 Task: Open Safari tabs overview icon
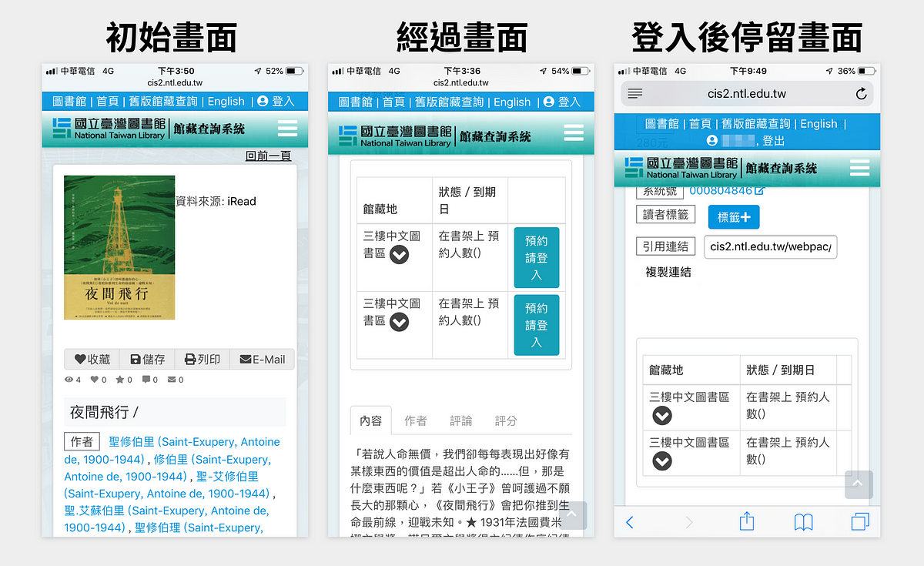tap(859, 521)
